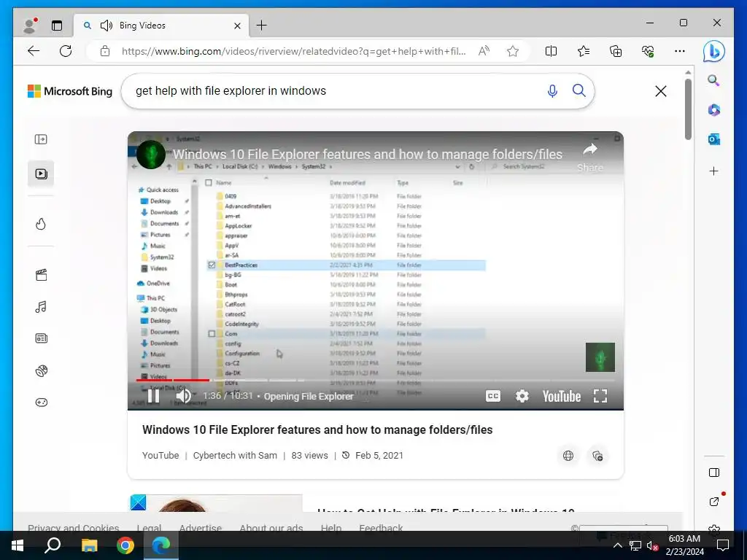Viewport: 747px width, 560px height.
Task: Select the video player icon in sidebar
Action: [x=41, y=174]
